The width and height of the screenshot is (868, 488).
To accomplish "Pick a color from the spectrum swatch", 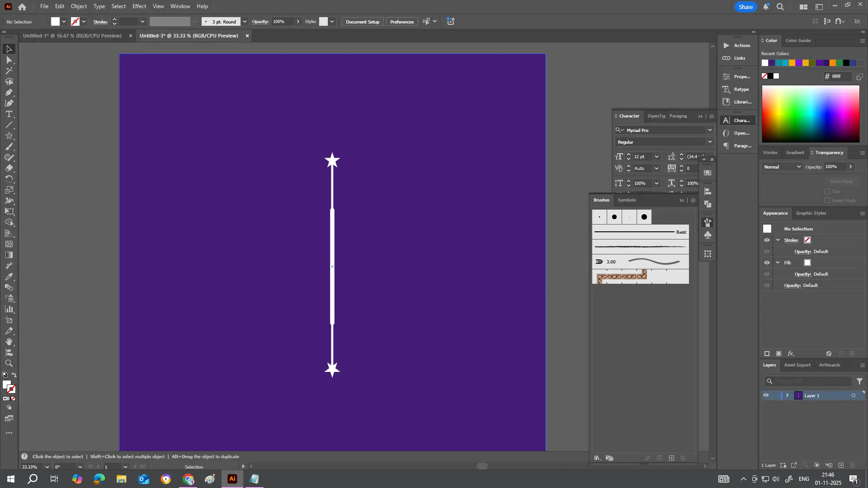I will 810,113.
